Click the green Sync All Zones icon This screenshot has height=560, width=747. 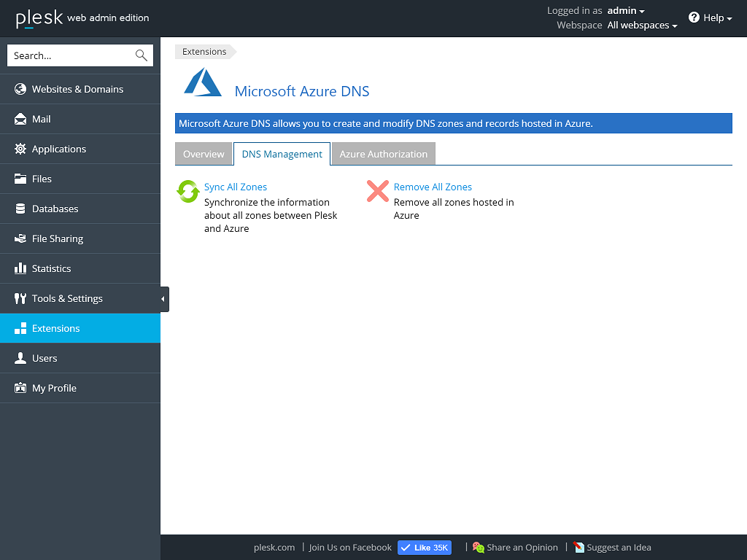click(x=188, y=192)
